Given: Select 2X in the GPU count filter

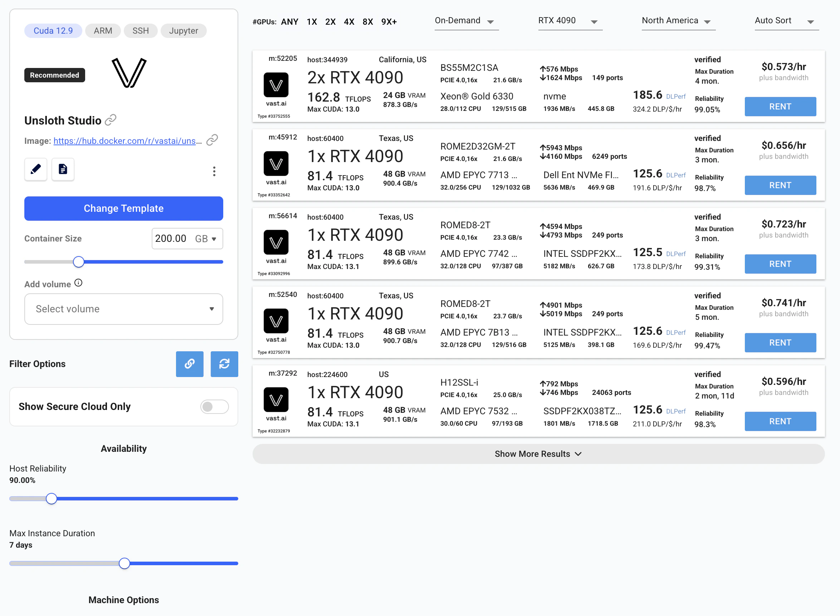Looking at the screenshot, I should (x=330, y=21).
